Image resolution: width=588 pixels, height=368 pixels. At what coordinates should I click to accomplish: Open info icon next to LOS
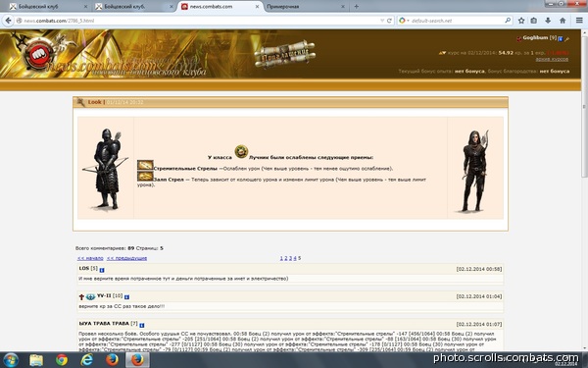102,270
